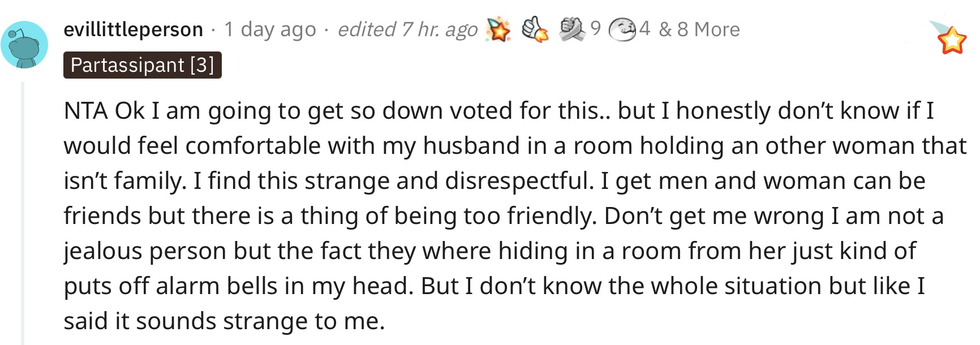Click the seal award count 4
The image size is (980, 345).
click(645, 28)
